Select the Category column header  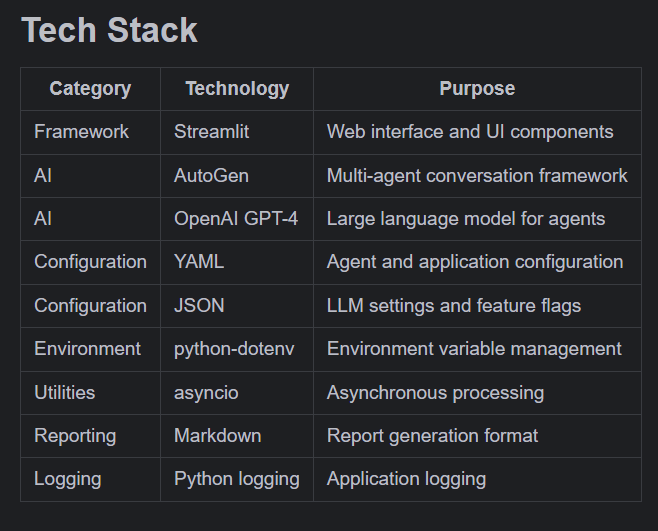tap(90, 89)
